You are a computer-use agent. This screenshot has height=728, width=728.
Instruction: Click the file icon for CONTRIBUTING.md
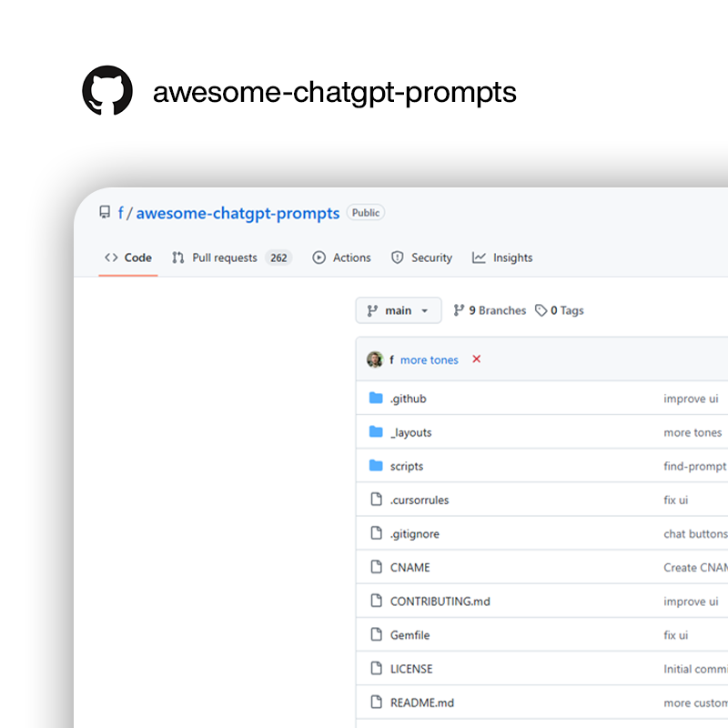(376, 601)
